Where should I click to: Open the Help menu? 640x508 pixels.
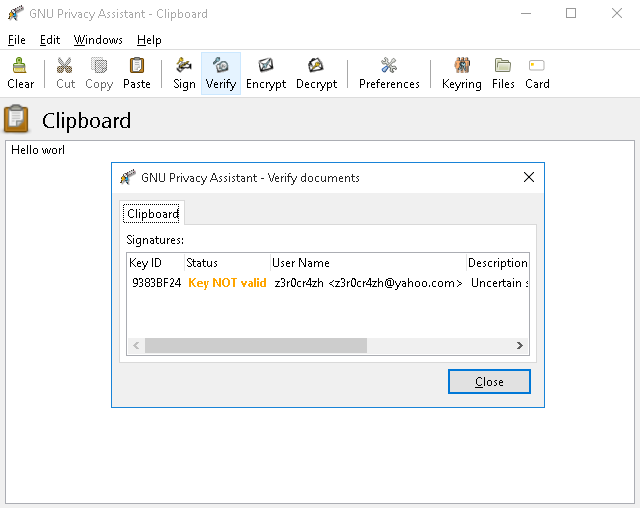tap(149, 40)
